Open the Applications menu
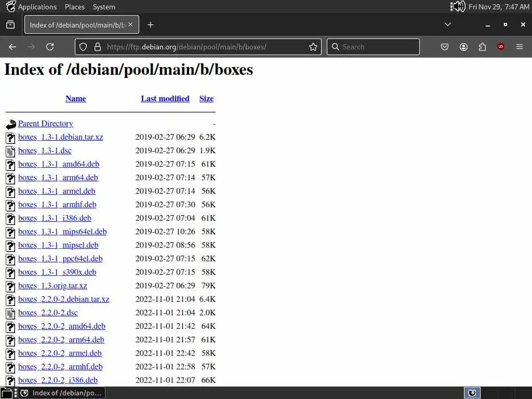The width and height of the screenshot is (532, 399). [37, 7]
